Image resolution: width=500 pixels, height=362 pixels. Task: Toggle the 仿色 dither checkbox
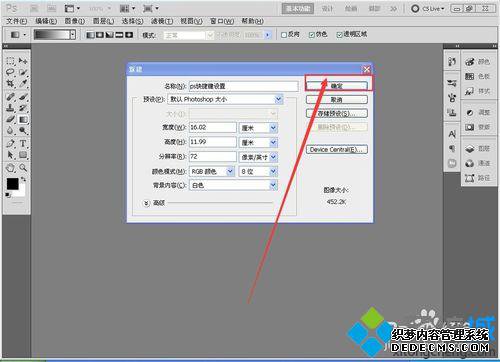coord(312,35)
